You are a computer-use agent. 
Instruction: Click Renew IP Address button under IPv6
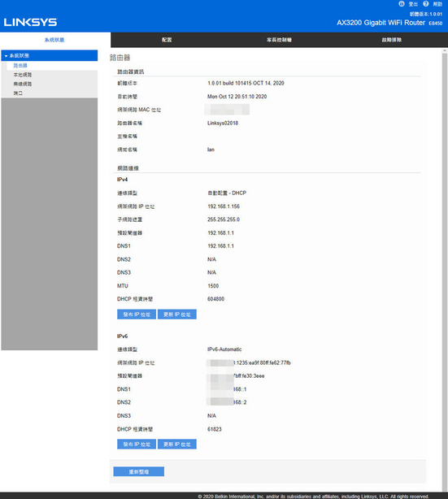pos(177,445)
